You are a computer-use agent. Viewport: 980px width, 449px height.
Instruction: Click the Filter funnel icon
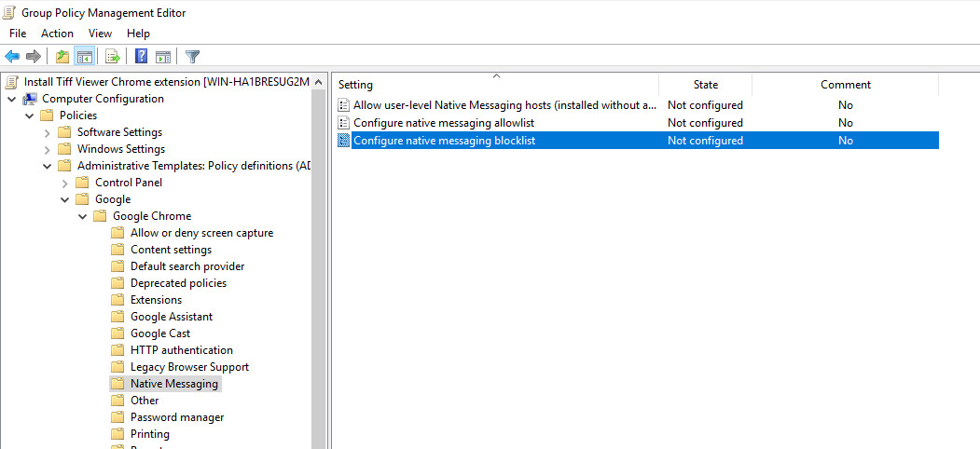coord(192,57)
